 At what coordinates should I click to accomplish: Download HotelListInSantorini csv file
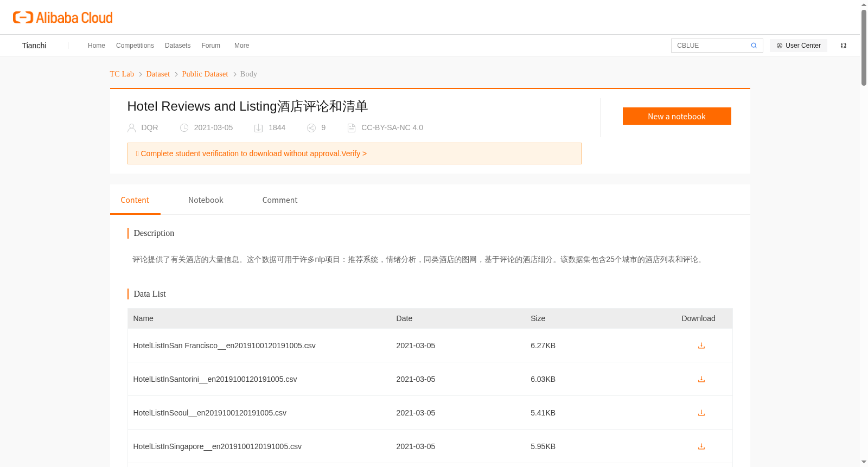tap(701, 379)
